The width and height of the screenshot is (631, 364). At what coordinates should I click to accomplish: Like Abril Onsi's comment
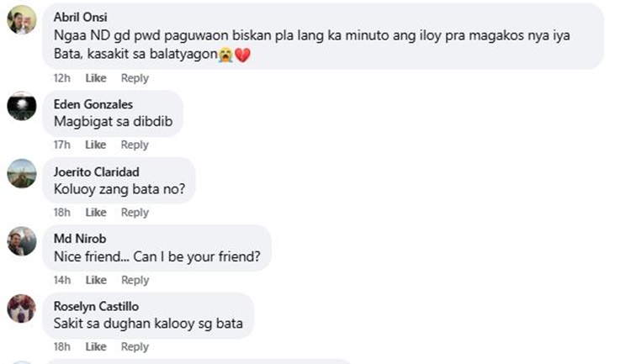pos(96,78)
